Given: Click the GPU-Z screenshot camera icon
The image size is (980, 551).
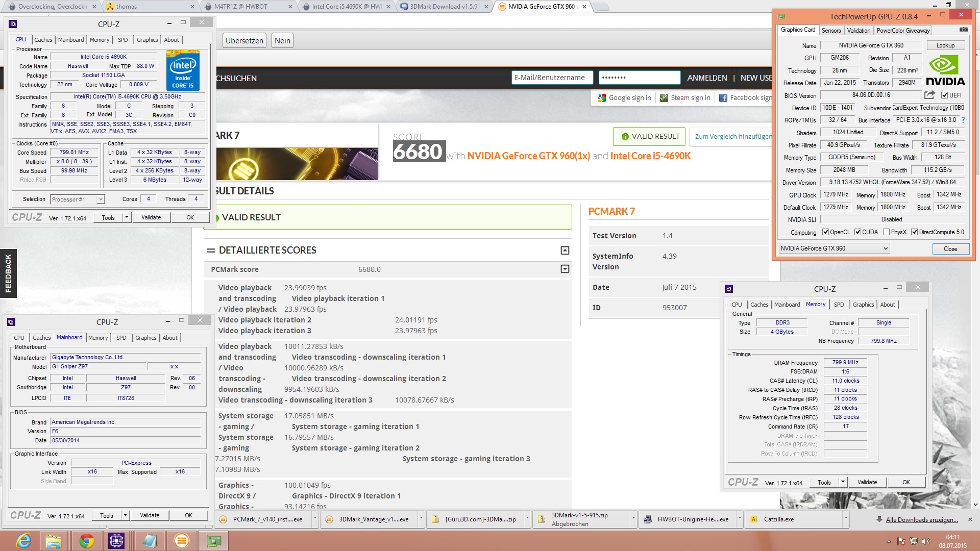Looking at the screenshot, I should (963, 30).
